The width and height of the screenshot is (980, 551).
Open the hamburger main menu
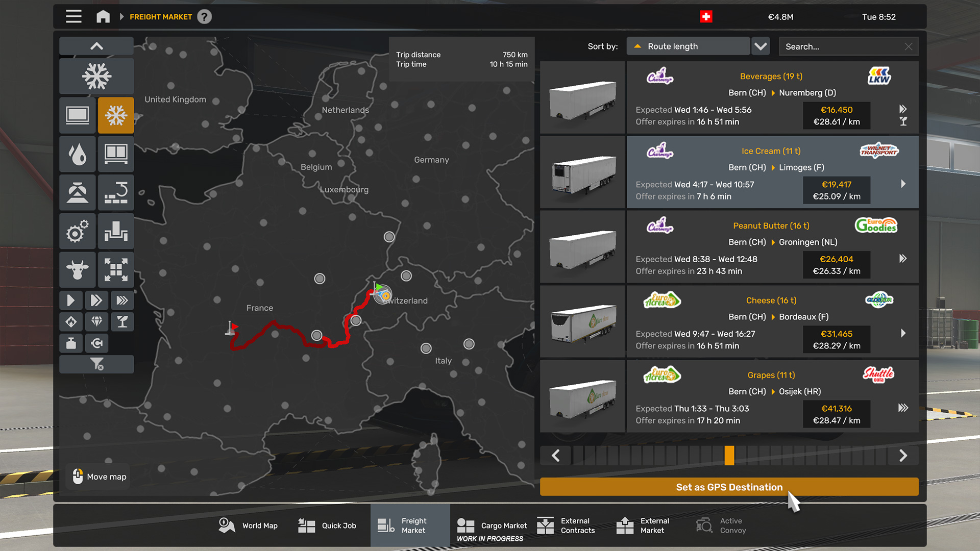click(x=73, y=17)
